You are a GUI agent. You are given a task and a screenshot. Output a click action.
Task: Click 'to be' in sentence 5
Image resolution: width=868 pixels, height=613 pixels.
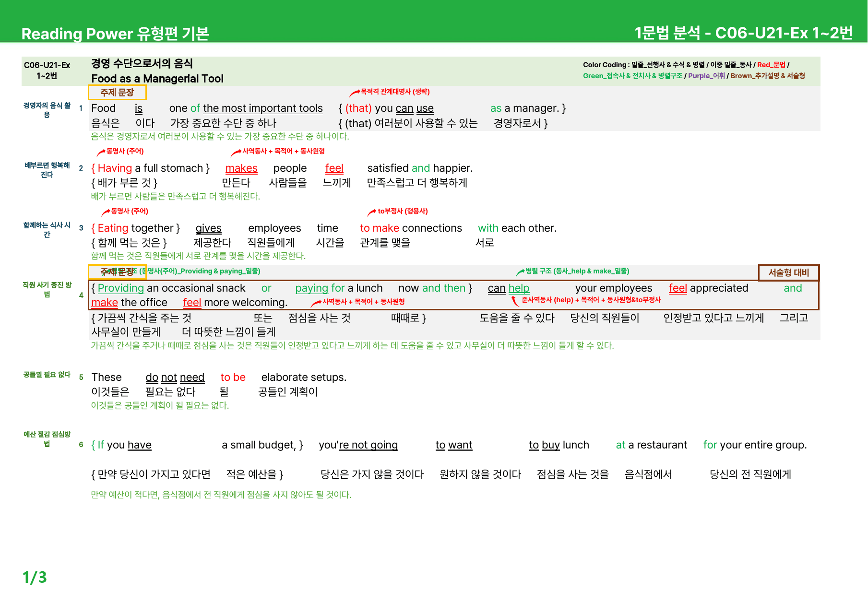233,377
